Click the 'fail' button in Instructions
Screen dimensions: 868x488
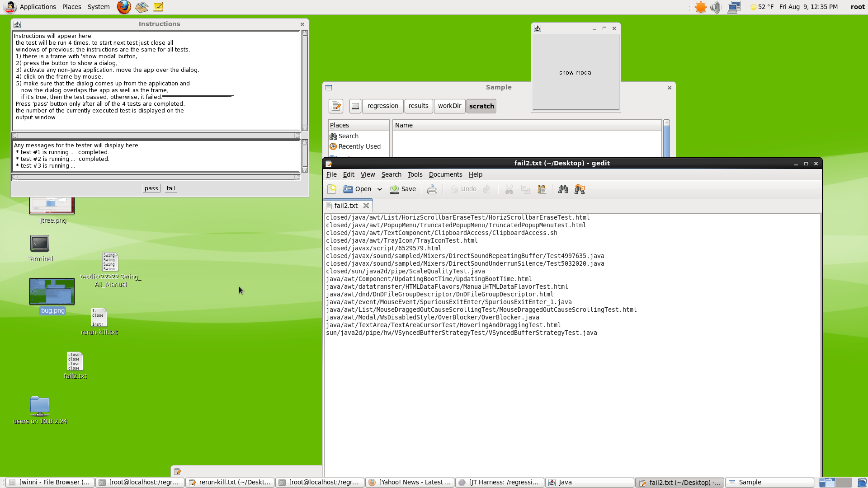pyautogui.click(x=170, y=188)
